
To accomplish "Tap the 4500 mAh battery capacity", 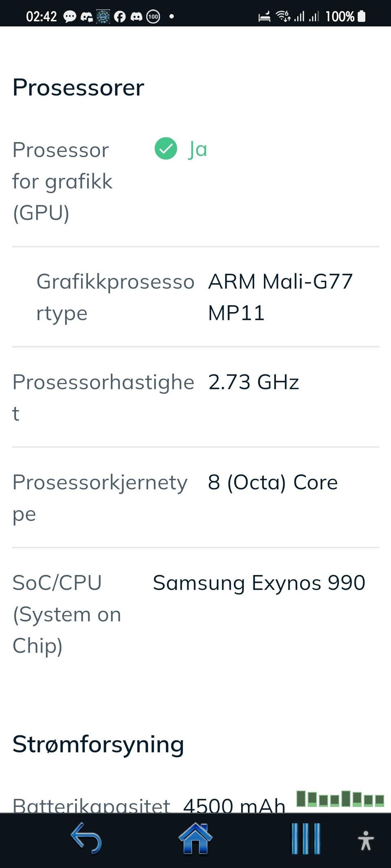I will pyautogui.click(x=234, y=805).
